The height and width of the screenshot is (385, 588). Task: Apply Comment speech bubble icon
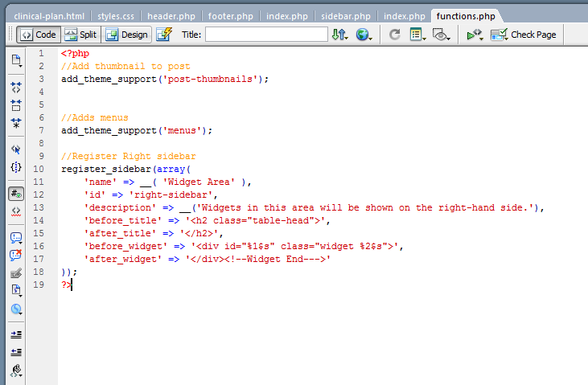click(16, 238)
